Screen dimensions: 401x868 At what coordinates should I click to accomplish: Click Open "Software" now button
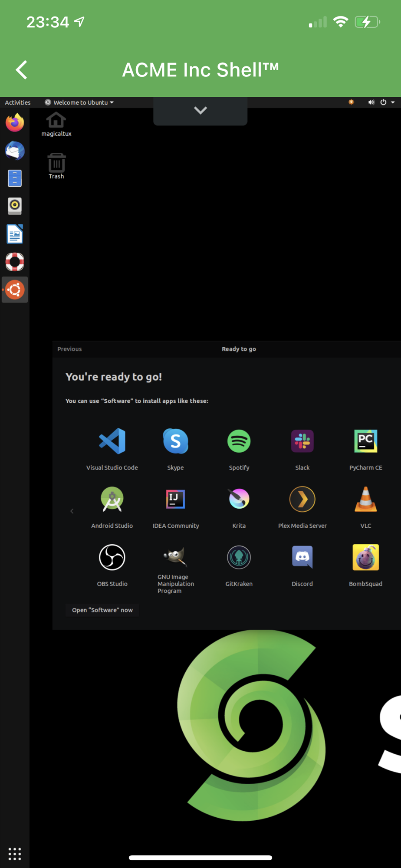point(102,610)
